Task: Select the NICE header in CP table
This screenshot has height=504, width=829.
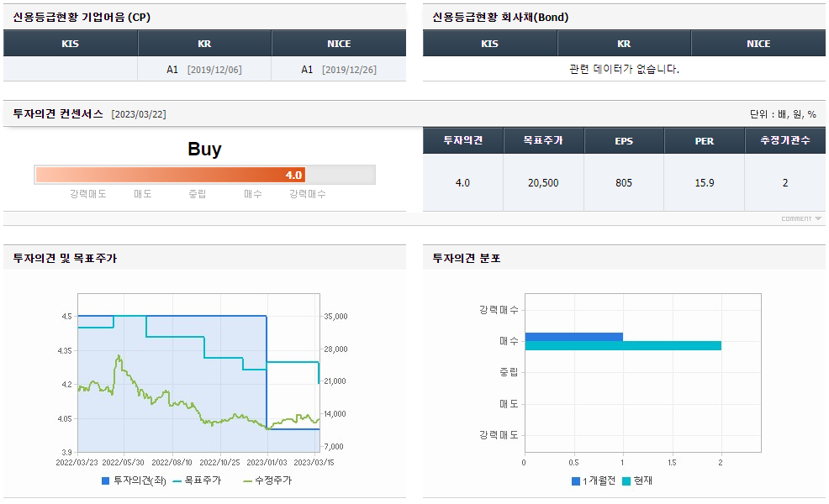Action: tap(339, 44)
